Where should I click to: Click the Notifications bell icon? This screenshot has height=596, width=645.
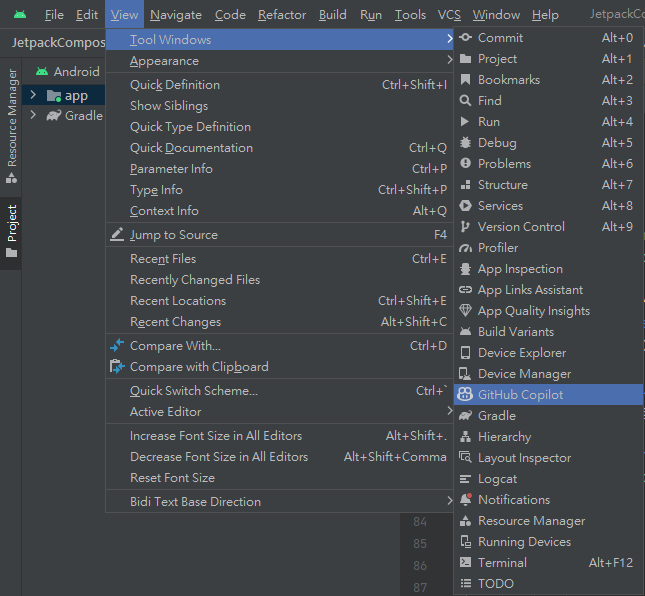pyautogui.click(x=466, y=499)
